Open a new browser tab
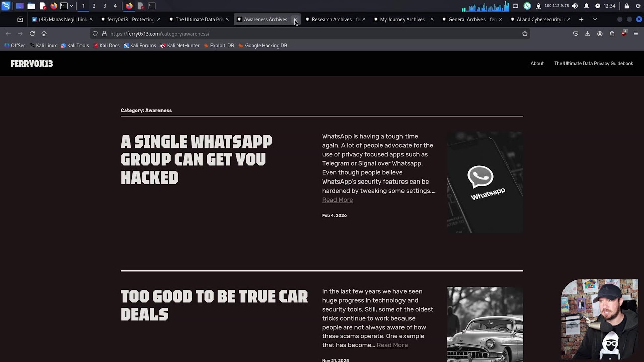Image resolution: width=644 pixels, height=362 pixels. [x=581, y=19]
